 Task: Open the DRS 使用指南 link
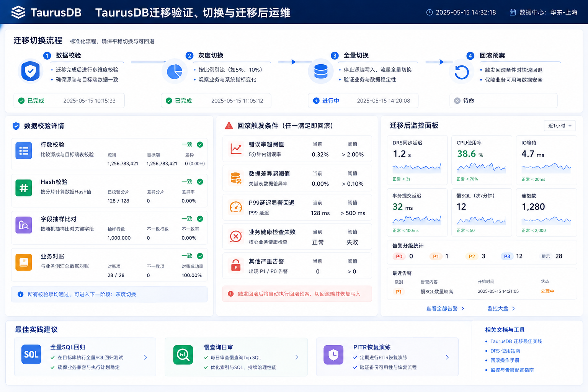505,351
